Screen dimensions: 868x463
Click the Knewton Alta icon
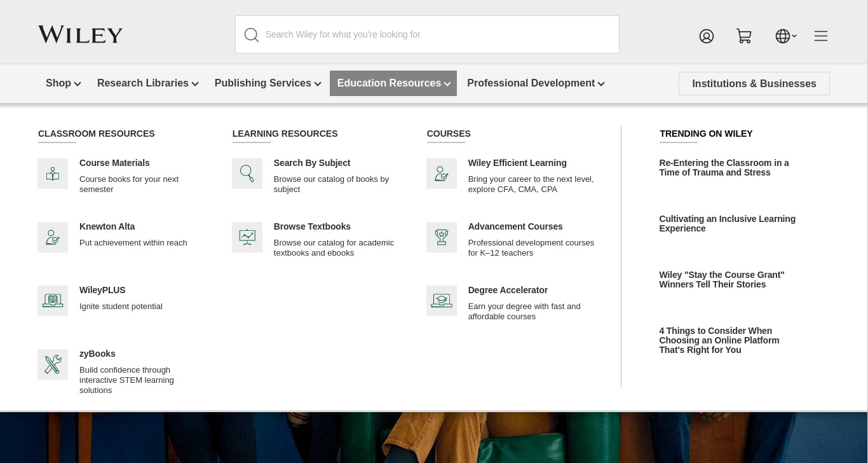click(53, 237)
